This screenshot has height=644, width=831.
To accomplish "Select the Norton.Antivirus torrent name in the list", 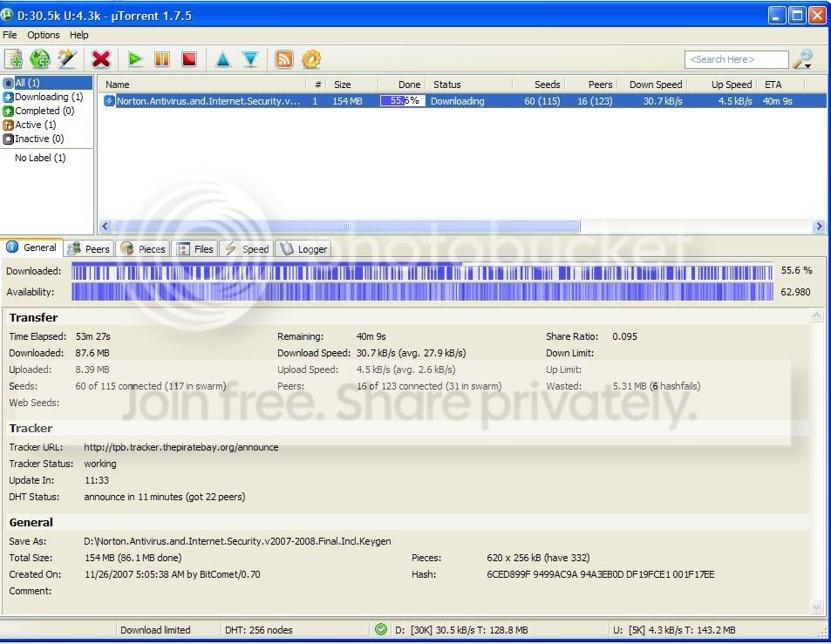I will pyautogui.click(x=208, y=100).
